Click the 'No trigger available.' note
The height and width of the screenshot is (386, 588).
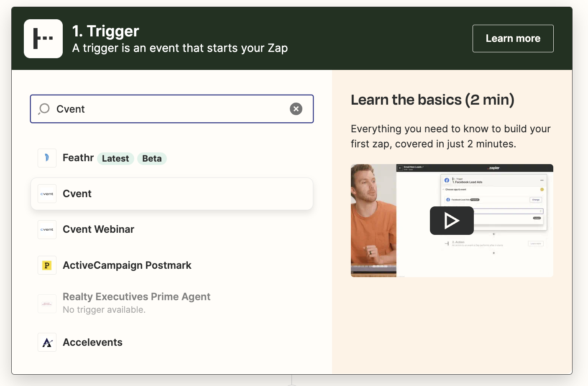(x=104, y=310)
